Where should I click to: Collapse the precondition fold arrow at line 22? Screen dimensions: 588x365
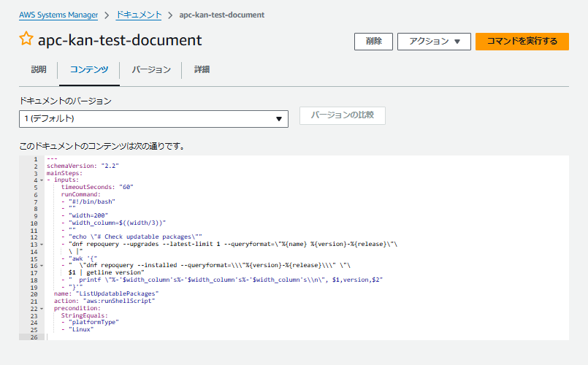(x=42, y=309)
